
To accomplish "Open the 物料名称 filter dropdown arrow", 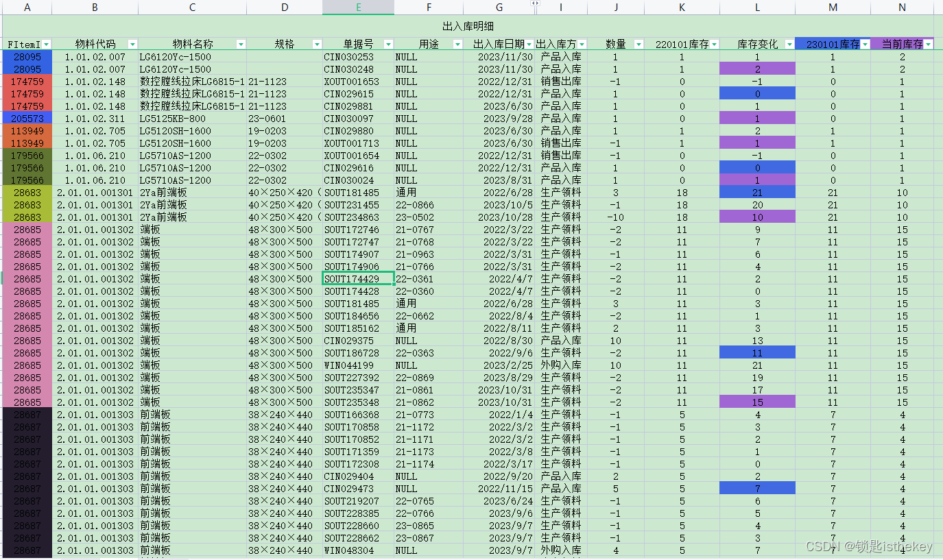I will tap(241, 44).
